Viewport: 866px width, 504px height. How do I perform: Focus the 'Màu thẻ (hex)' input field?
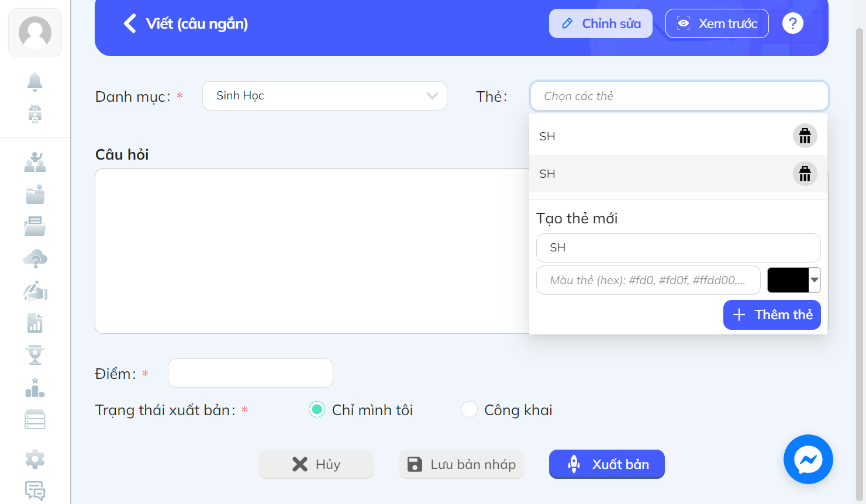tap(648, 280)
